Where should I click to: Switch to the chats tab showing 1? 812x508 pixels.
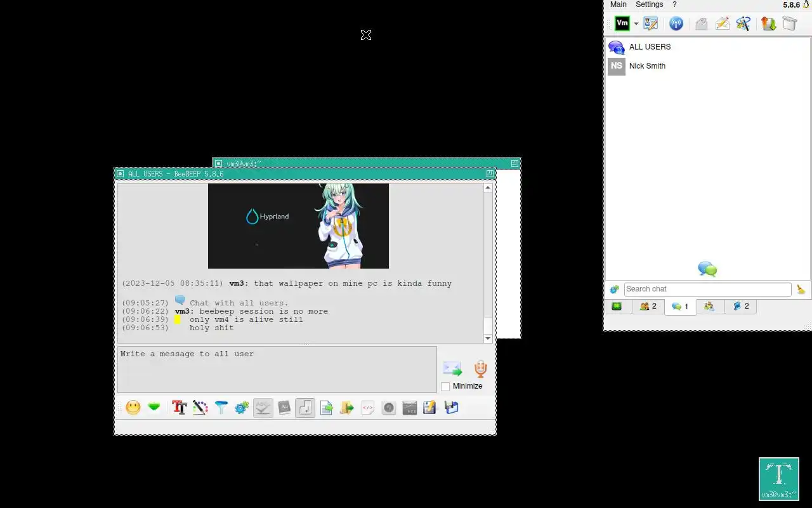[680, 306]
